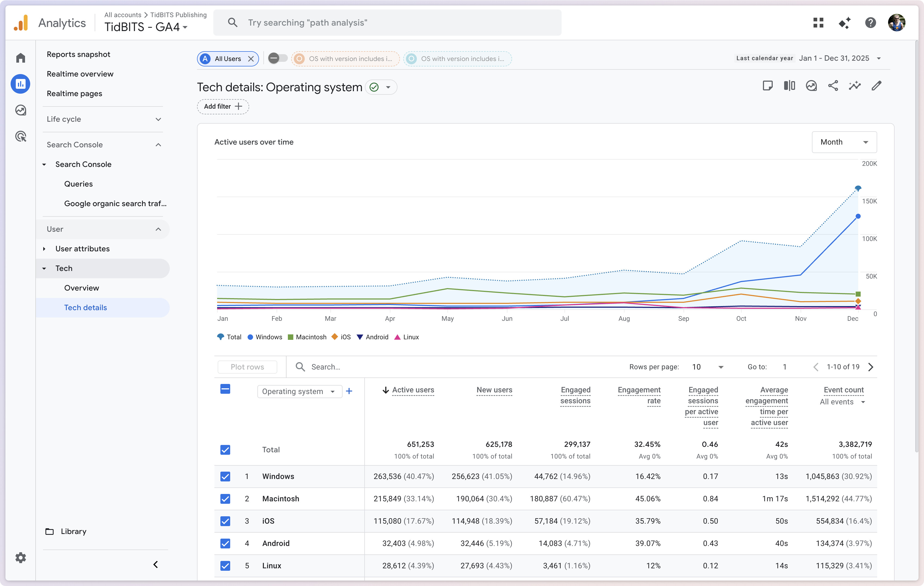Click the Active users column header
This screenshot has width=924, height=586.
tap(413, 390)
